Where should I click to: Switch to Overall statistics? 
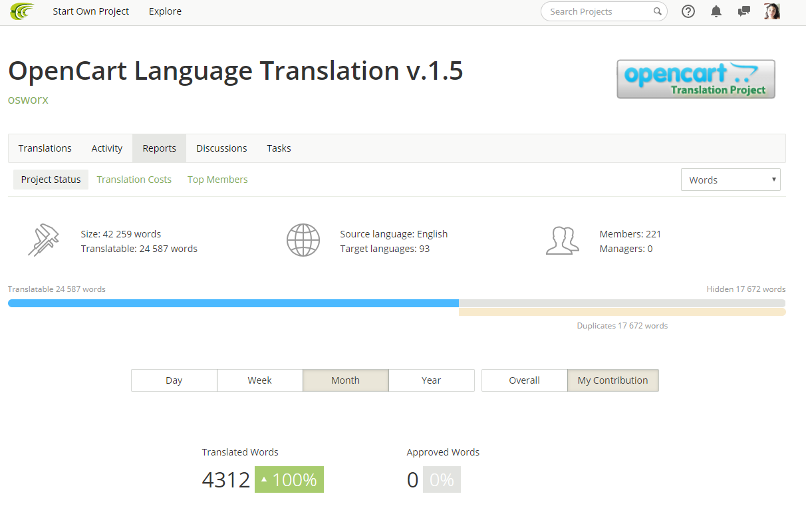click(525, 380)
